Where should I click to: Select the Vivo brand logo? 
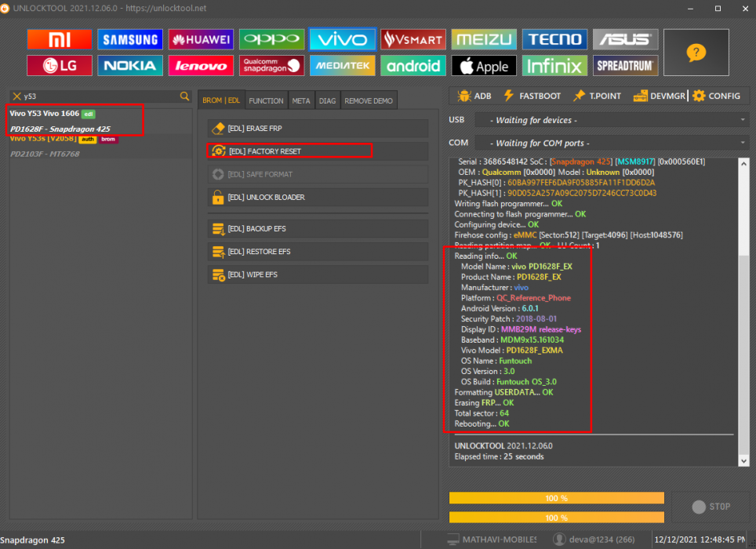coord(343,39)
